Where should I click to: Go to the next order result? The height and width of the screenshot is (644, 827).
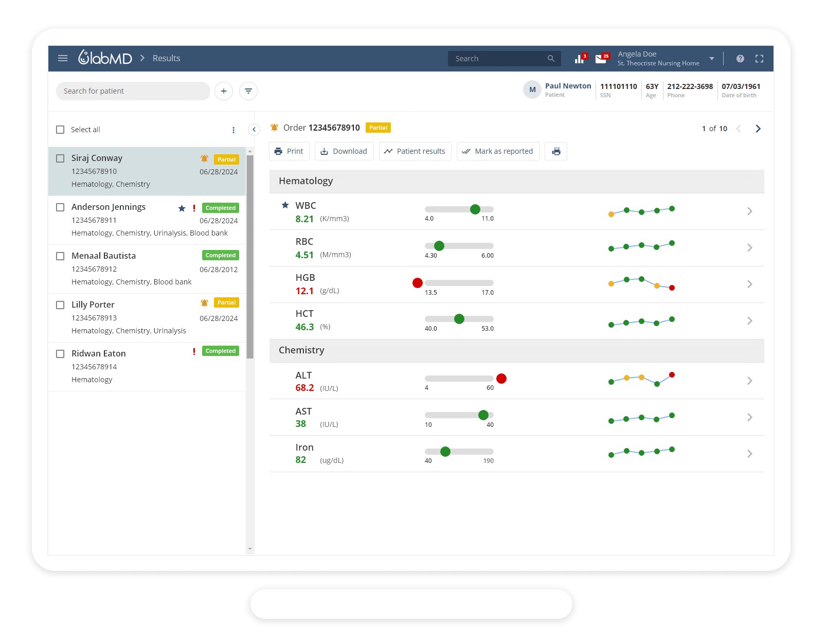pos(758,129)
